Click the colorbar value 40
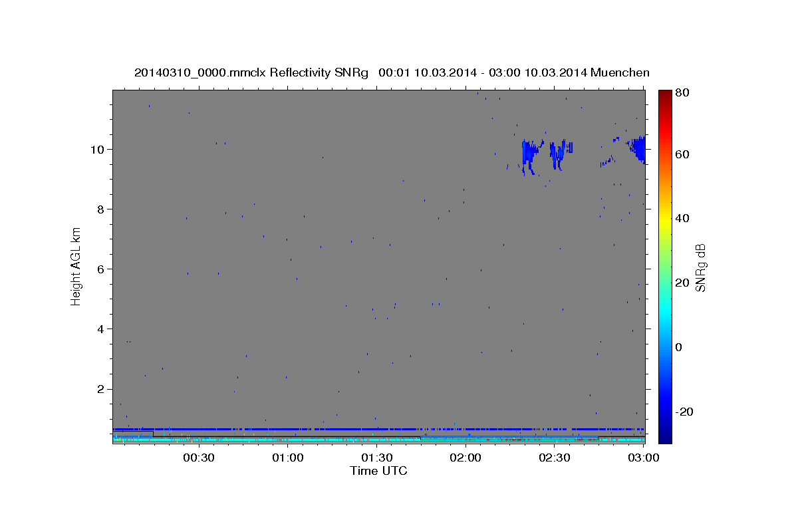This screenshot has width=798, height=532. [x=682, y=218]
